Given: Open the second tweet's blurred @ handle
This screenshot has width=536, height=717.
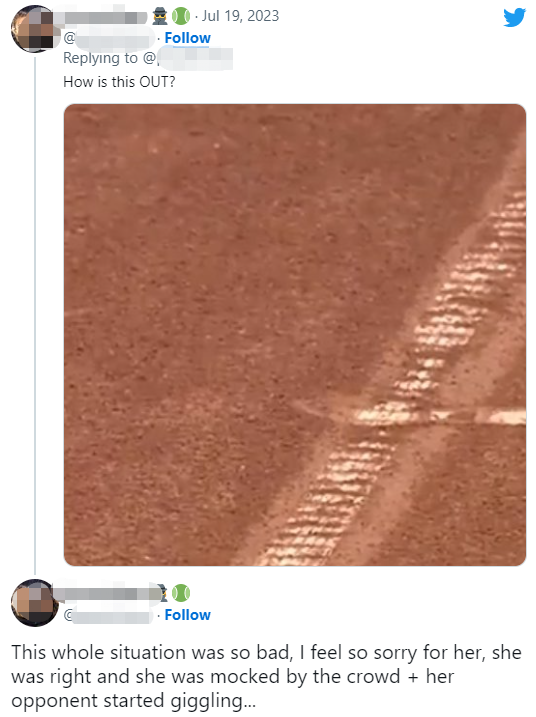Looking at the screenshot, I should (x=108, y=615).
